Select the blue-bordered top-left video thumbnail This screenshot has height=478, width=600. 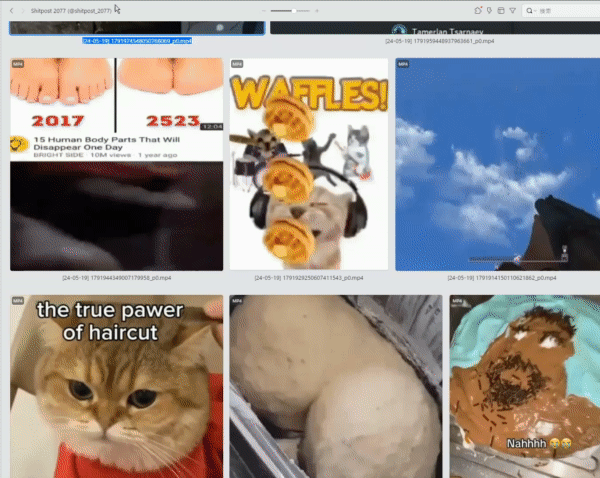(137, 28)
